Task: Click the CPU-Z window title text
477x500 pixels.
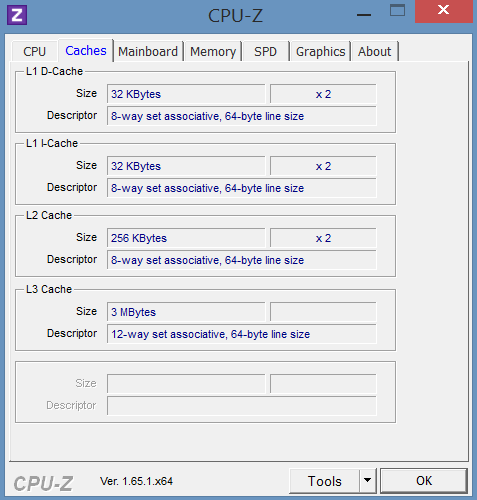Action: click(x=235, y=16)
